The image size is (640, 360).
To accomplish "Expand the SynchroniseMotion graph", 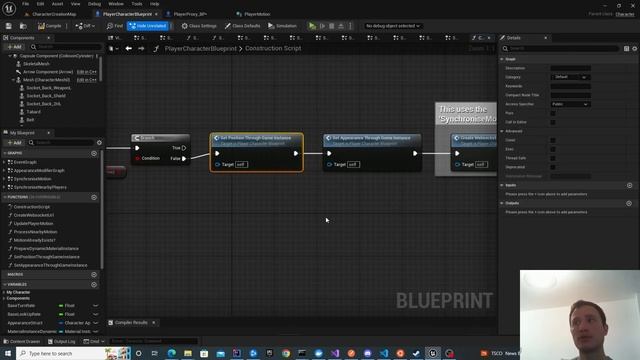I will pyautogui.click(x=4, y=179).
